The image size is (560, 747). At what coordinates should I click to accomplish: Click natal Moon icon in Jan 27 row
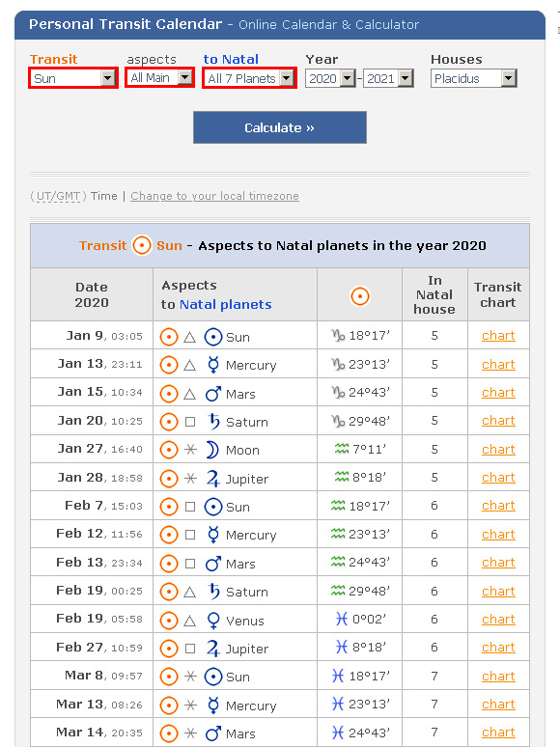coord(212,450)
